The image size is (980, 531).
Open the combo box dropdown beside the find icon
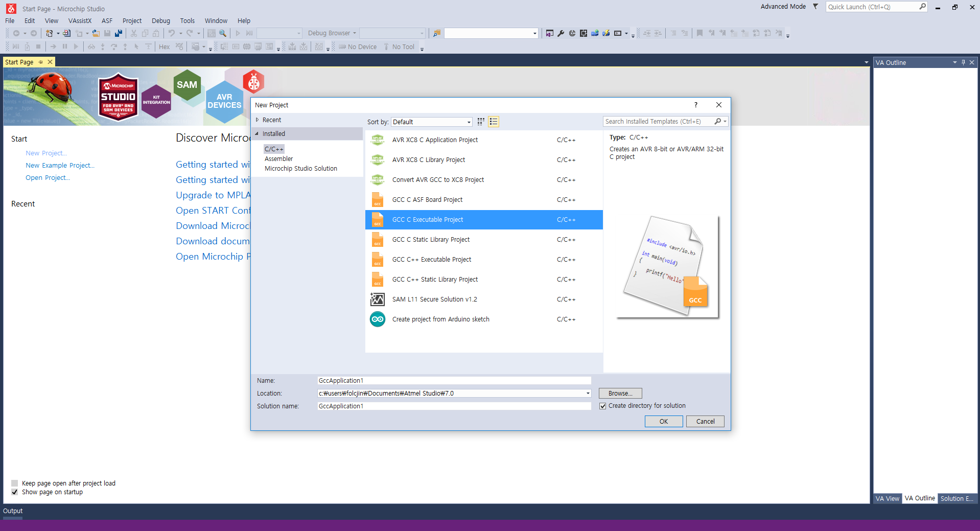pyautogui.click(x=535, y=33)
